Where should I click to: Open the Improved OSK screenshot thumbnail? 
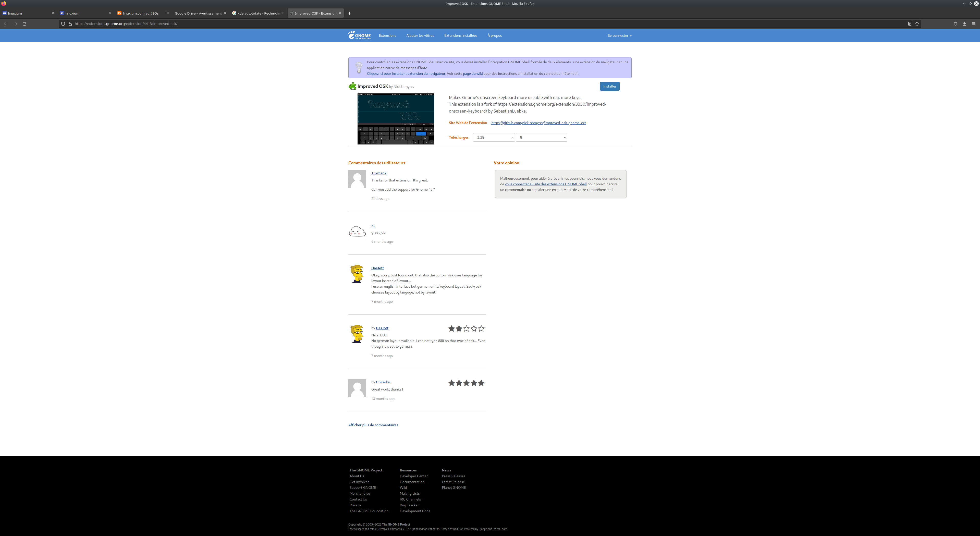[x=396, y=119]
